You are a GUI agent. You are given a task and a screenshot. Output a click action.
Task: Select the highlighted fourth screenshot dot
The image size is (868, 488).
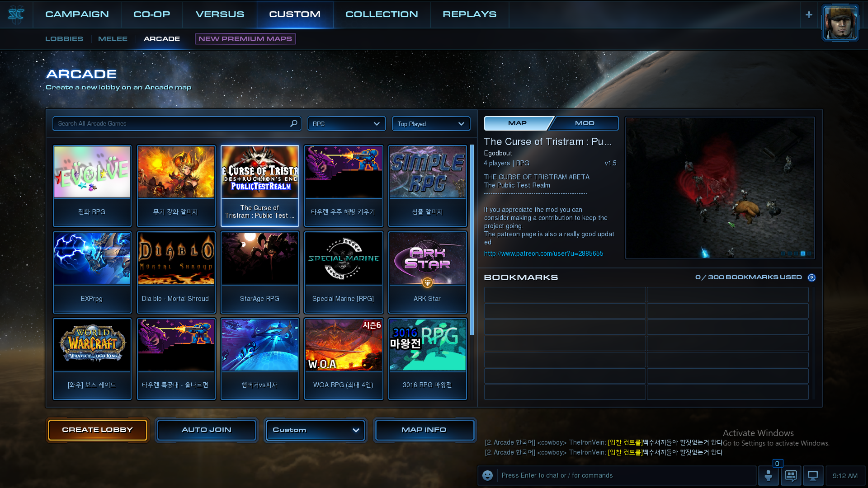click(803, 253)
